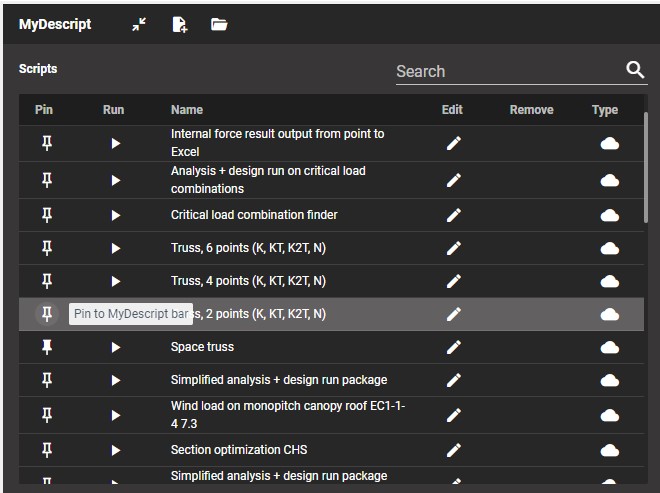Click cloud type icon for Truss, 4 points
This screenshot has width=660, height=493.
click(609, 281)
